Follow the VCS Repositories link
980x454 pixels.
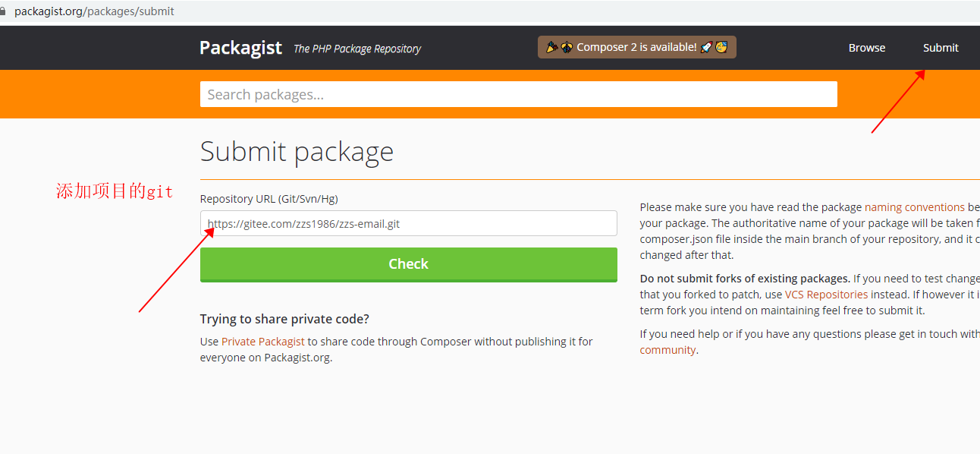(826, 294)
